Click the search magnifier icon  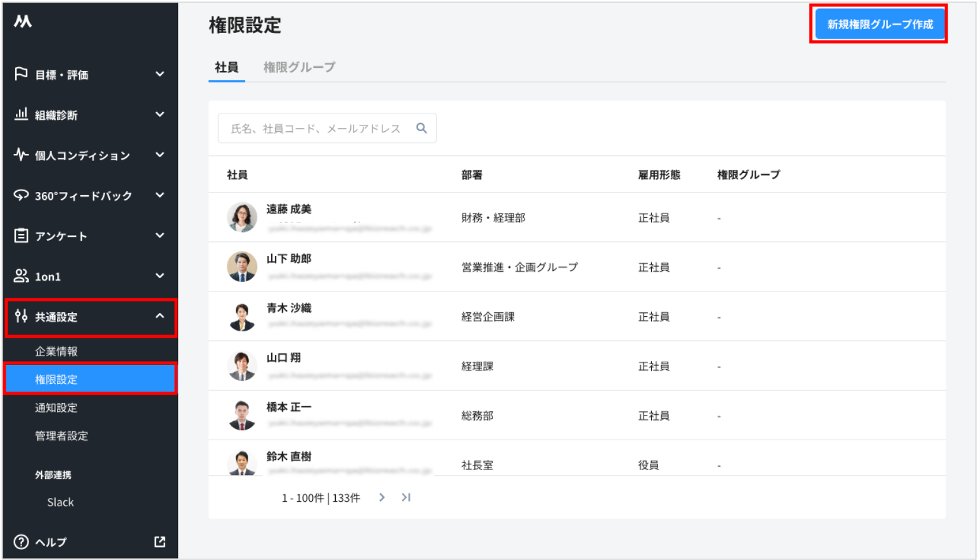click(421, 127)
